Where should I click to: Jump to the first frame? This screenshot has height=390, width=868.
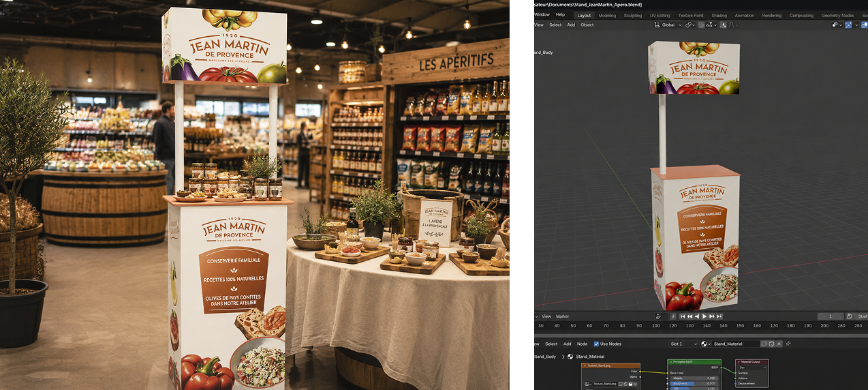pyautogui.click(x=683, y=316)
